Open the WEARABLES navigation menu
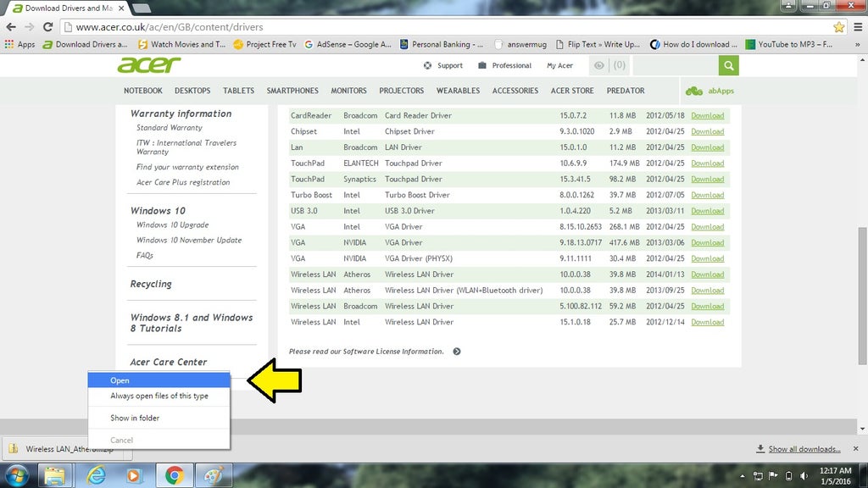The image size is (868, 488). click(x=458, y=91)
